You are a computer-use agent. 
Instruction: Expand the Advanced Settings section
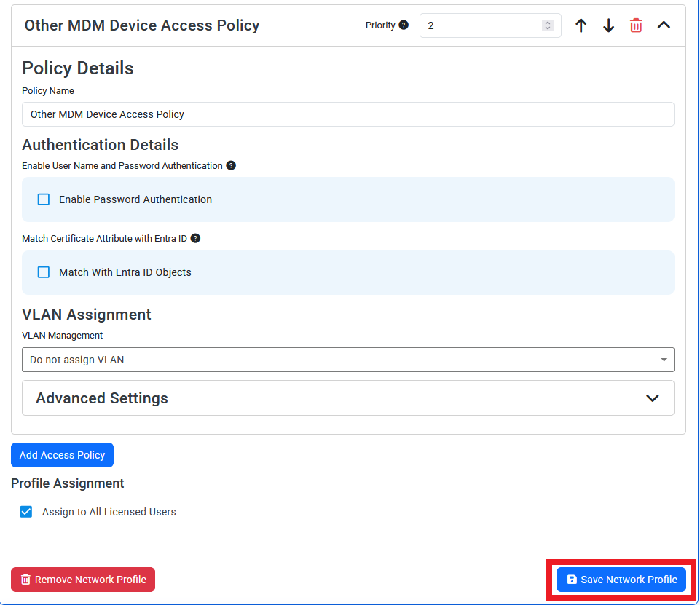click(347, 398)
